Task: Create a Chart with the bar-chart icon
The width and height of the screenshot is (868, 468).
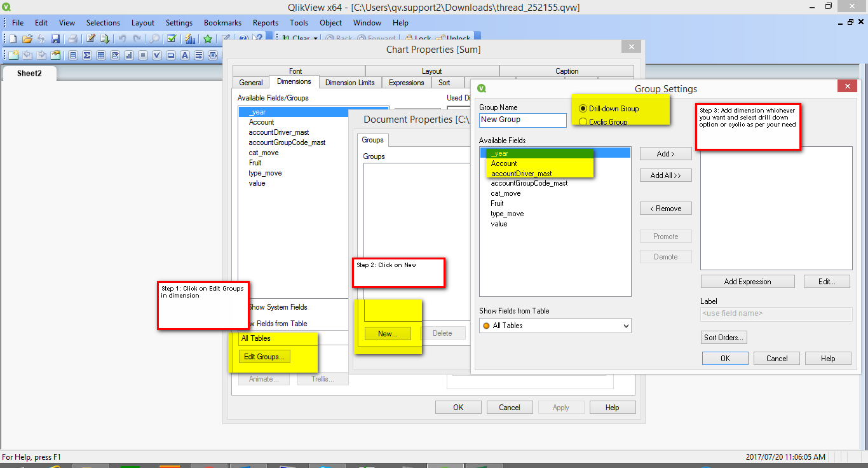Action: pyautogui.click(x=129, y=55)
